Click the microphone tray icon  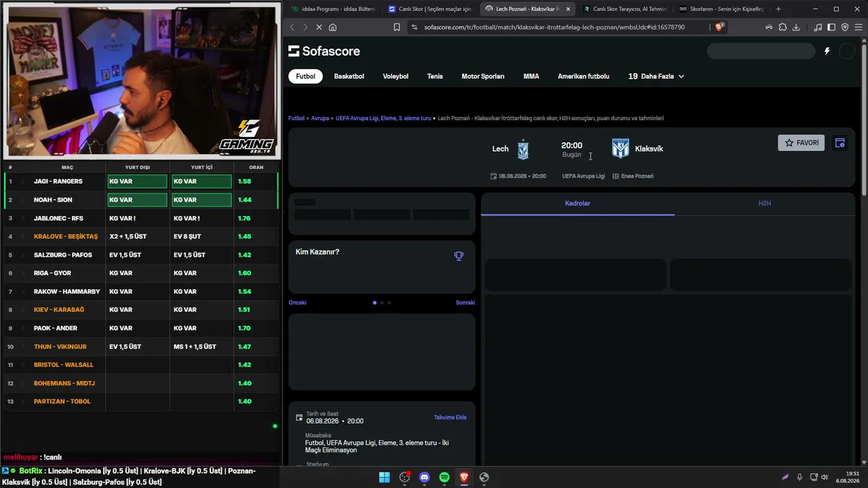800,477
